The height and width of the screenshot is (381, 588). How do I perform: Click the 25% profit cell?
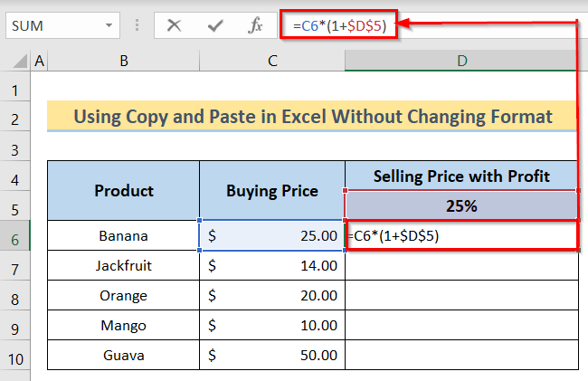[461, 205]
